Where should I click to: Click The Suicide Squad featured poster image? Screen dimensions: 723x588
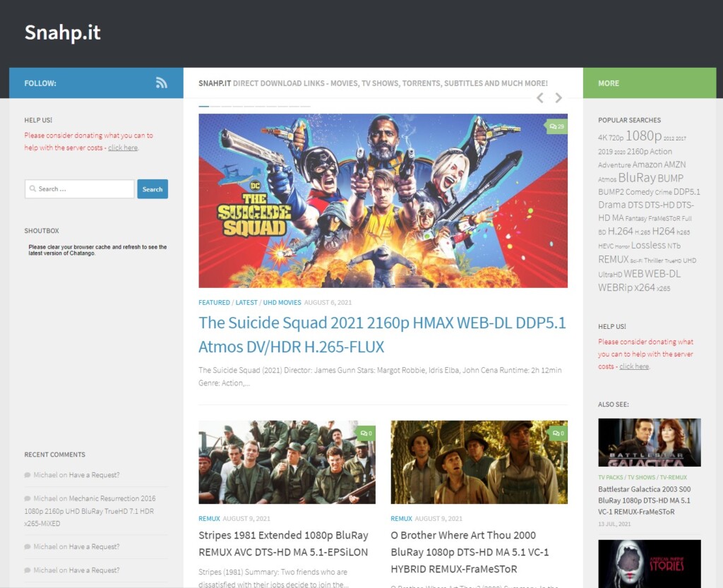pos(383,200)
